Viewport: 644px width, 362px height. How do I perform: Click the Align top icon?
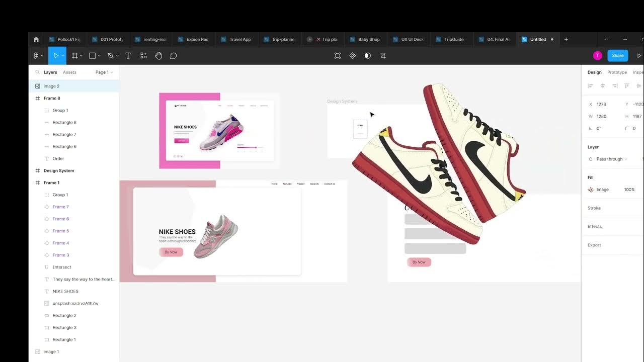click(627, 86)
